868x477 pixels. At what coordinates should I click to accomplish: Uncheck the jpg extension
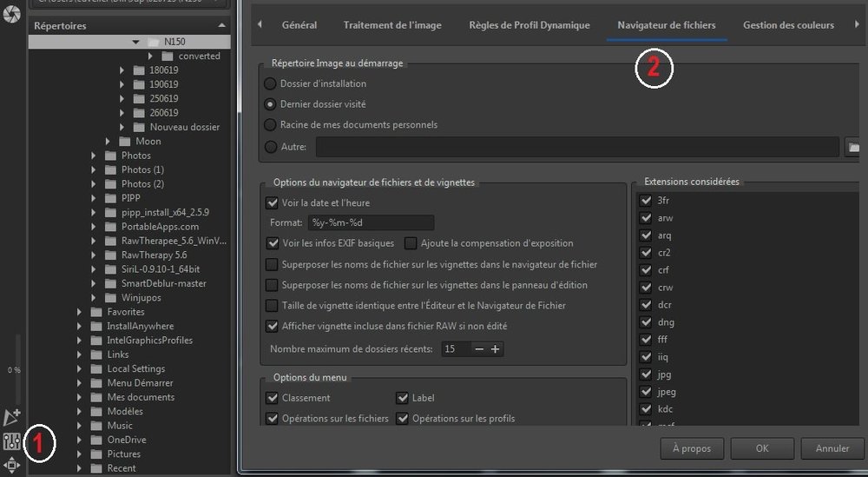click(646, 374)
